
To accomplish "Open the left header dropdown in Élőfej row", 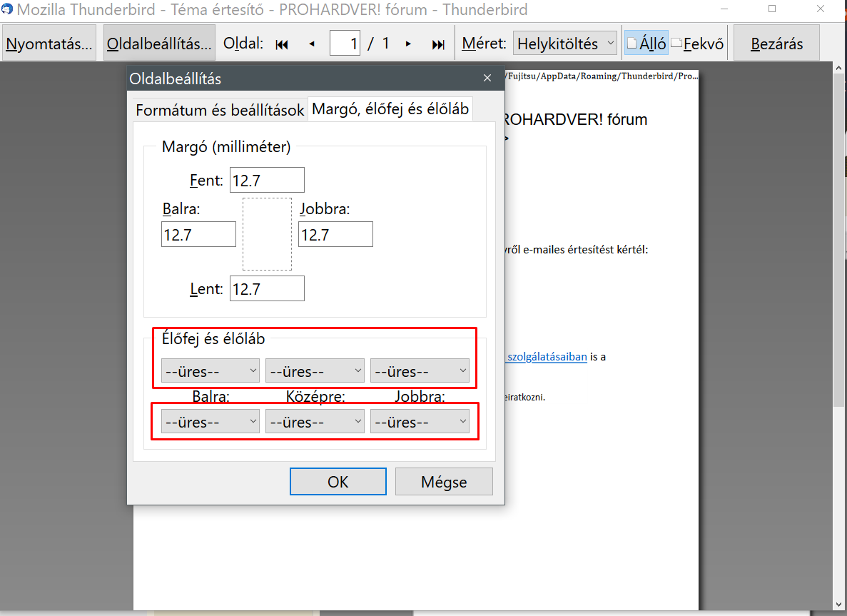I will coord(210,371).
